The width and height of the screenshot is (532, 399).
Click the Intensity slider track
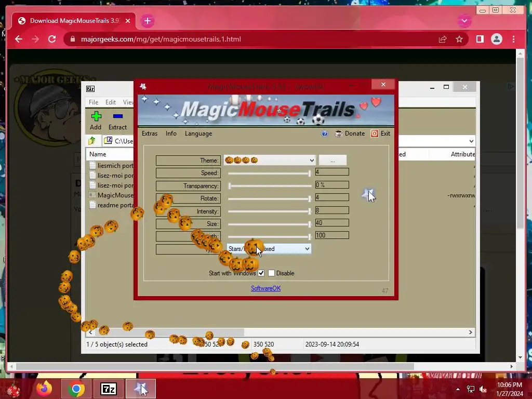(x=270, y=211)
